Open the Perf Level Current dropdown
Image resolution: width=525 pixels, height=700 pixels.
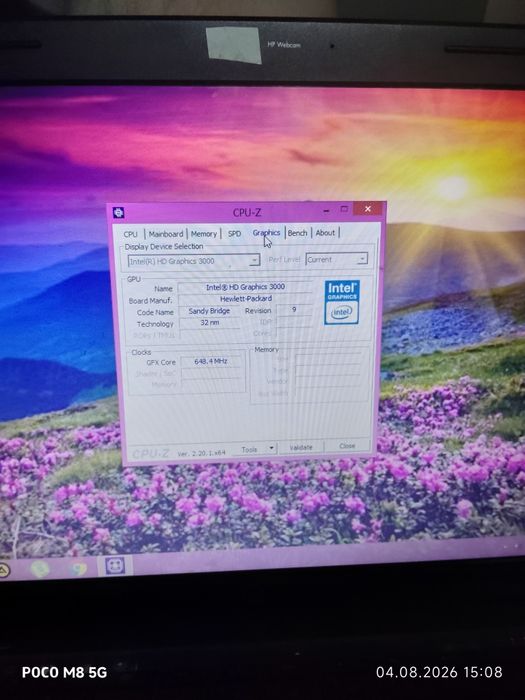pos(337,259)
